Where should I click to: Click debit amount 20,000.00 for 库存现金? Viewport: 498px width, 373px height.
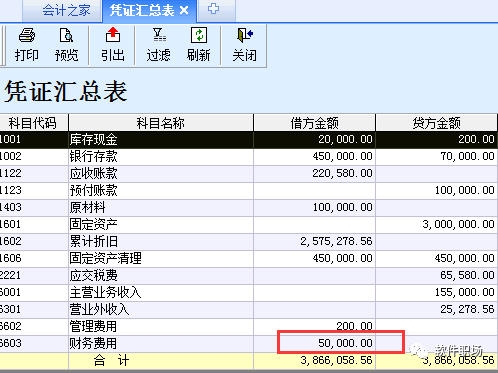[x=345, y=139]
